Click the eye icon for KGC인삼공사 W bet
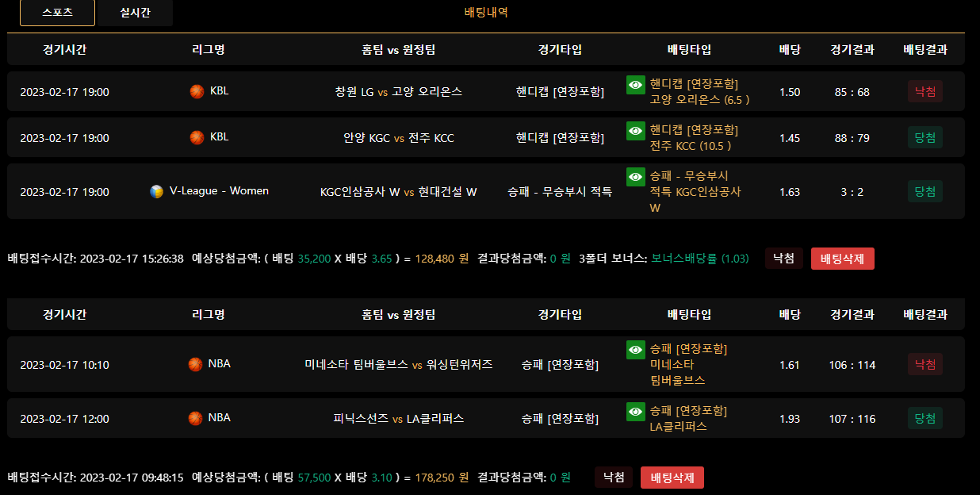The image size is (980, 495). pyautogui.click(x=636, y=176)
